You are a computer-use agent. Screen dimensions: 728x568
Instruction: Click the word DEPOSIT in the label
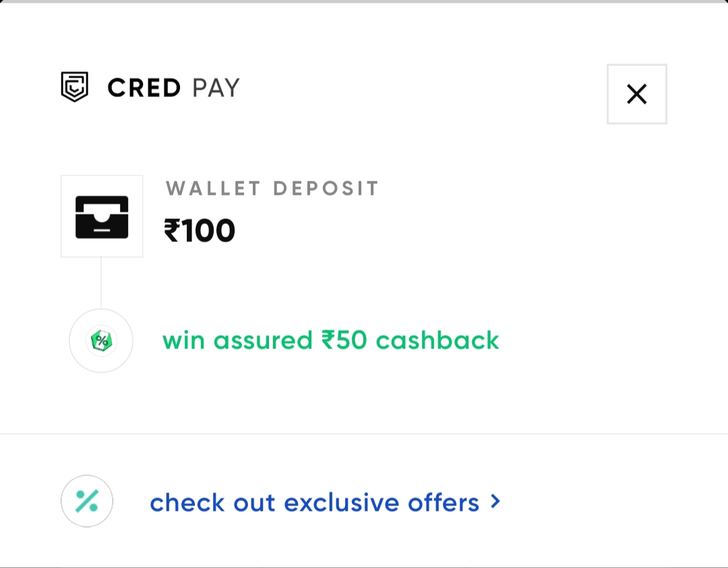(326, 189)
